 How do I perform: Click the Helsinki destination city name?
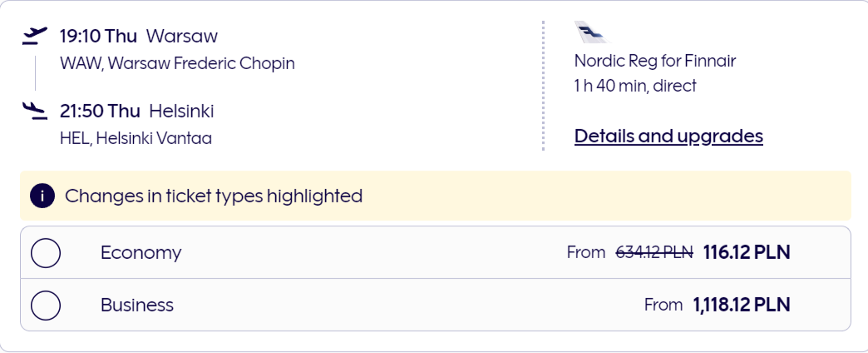point(181,112)
